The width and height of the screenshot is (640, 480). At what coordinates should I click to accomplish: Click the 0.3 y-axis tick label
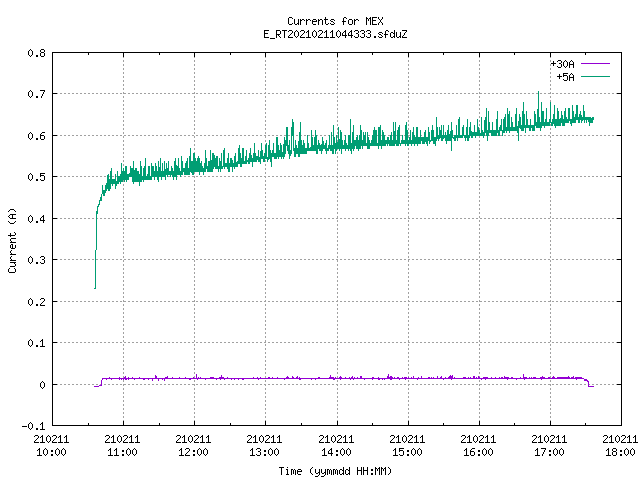tap(36, 260)
